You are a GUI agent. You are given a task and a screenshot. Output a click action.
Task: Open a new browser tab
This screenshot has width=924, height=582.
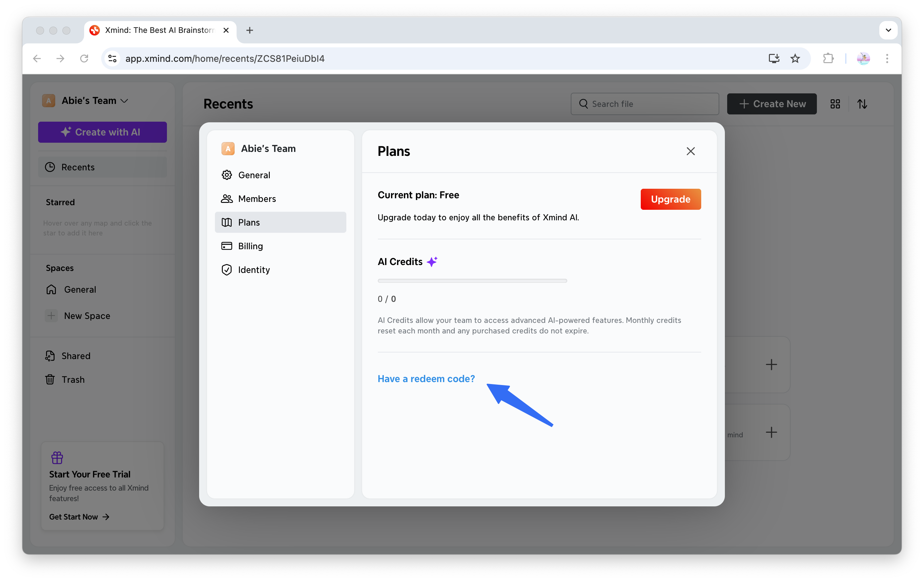coord(250,30)
